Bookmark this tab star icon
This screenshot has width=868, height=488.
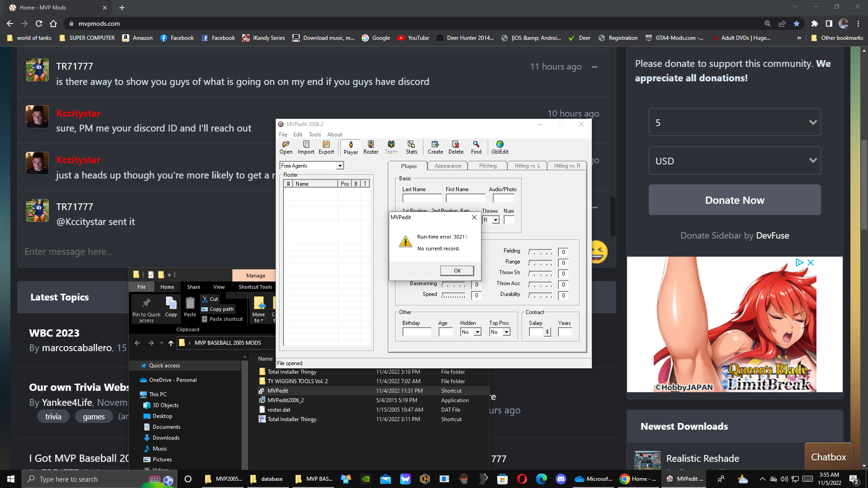click(797, 23)
